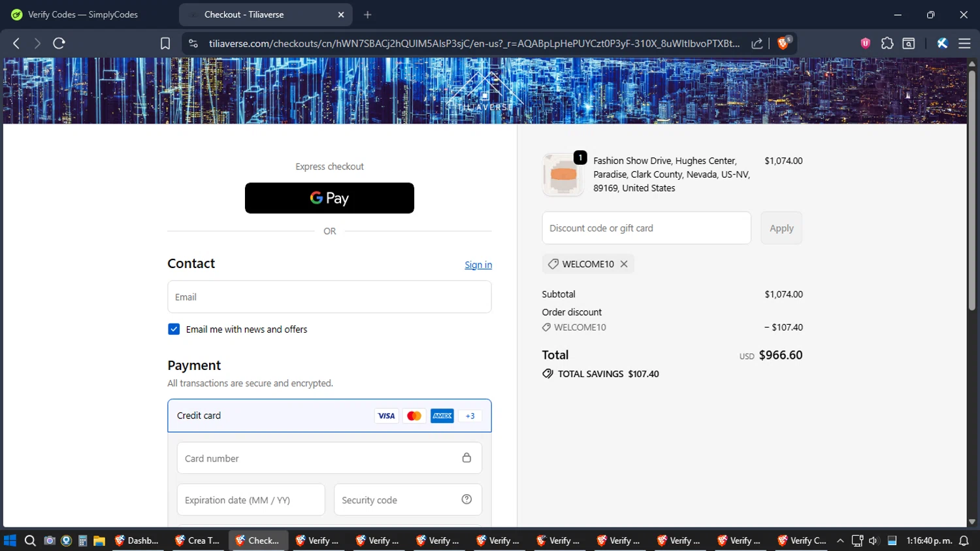
Task: Open a new browser tab
Action: (368, 14)
